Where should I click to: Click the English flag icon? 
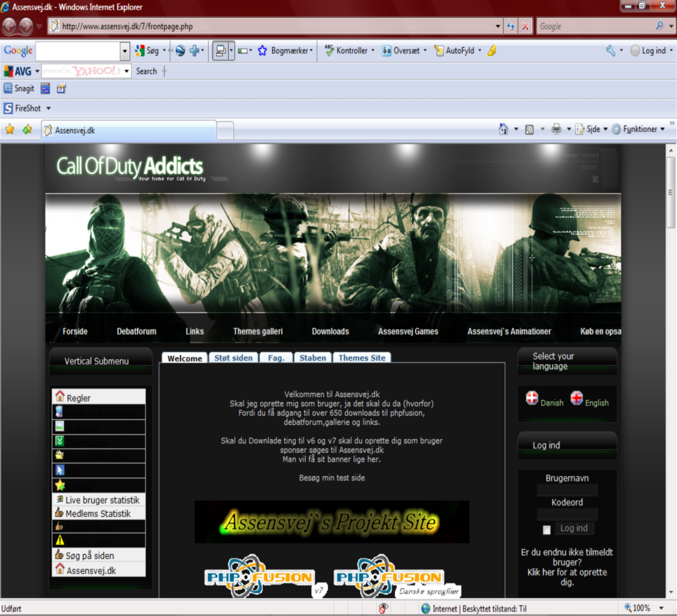point(577,398)
